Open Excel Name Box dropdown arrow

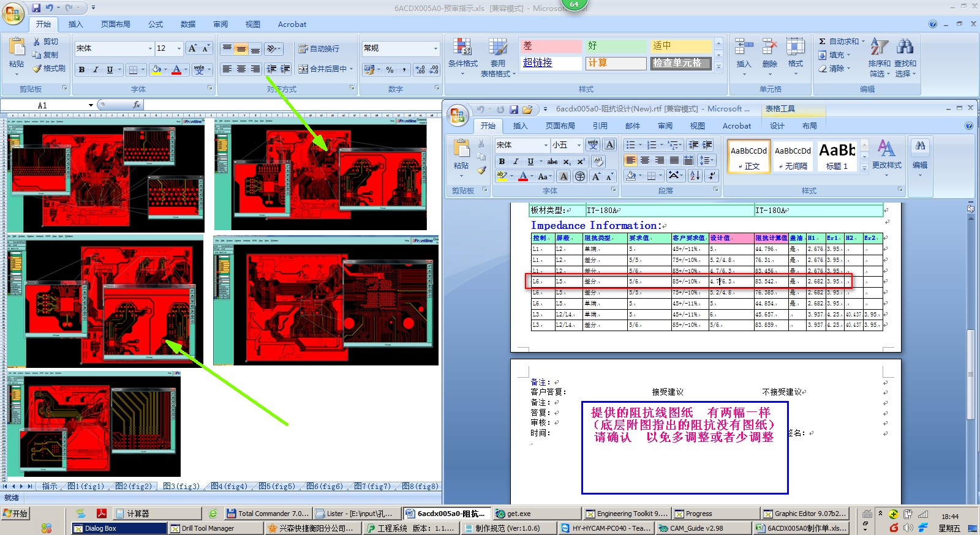[x=91, y=105]
